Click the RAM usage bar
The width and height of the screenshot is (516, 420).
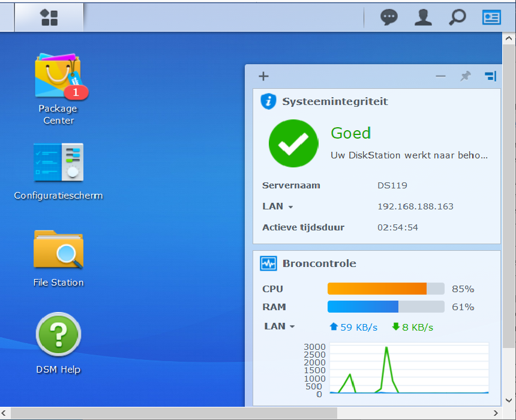(386, 307)
